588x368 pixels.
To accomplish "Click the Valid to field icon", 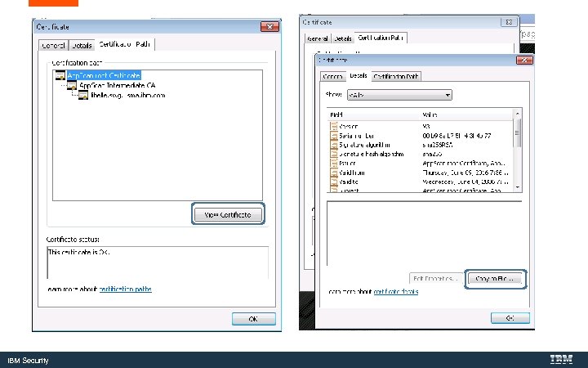I will pos(334,182).
